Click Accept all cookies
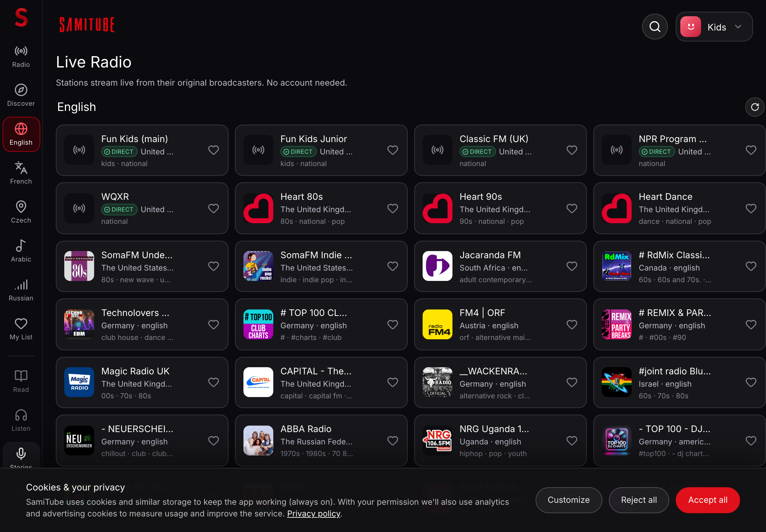 [x=708, y=500]
